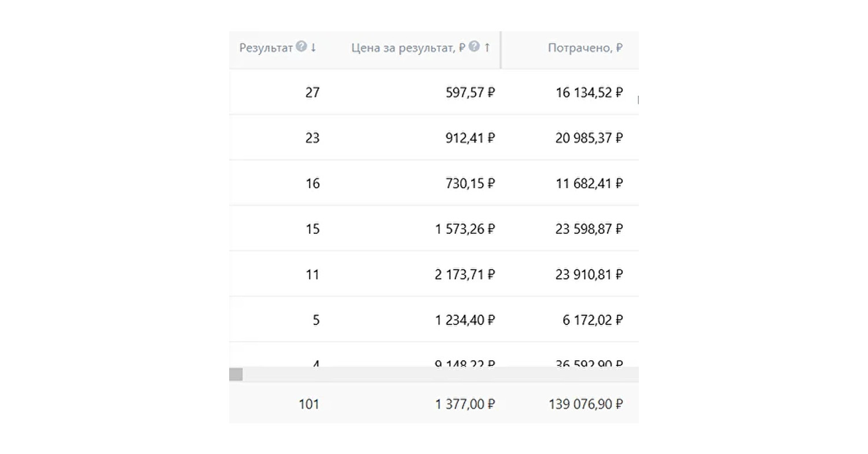Viewport: 868px width, 454px height.
Task: Click the Цена за результат, ₽ header text
Action: [x=408, y=48]
